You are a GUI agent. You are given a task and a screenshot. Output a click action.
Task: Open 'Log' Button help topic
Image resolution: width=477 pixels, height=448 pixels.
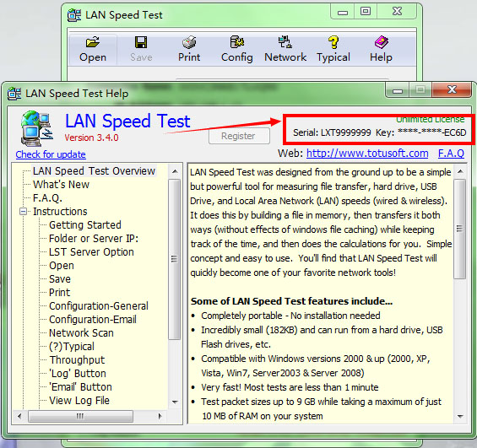pos(78,373)
